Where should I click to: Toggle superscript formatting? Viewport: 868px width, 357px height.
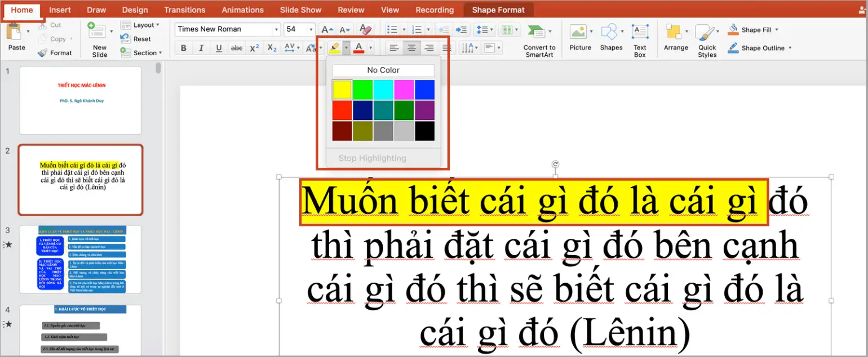[x=254, y=48]
